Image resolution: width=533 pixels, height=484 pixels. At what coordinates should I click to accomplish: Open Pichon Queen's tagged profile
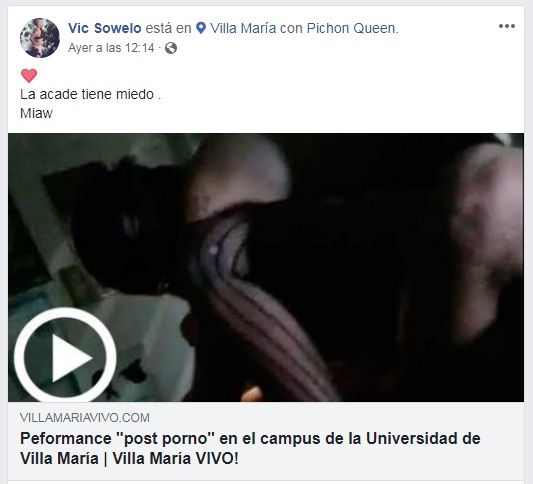352,28
